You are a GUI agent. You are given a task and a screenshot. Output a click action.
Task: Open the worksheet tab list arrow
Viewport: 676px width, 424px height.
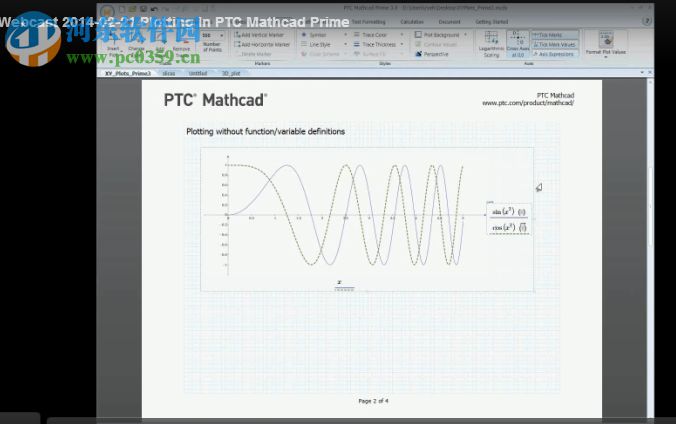pyautogui.click(x=642, y=72)
